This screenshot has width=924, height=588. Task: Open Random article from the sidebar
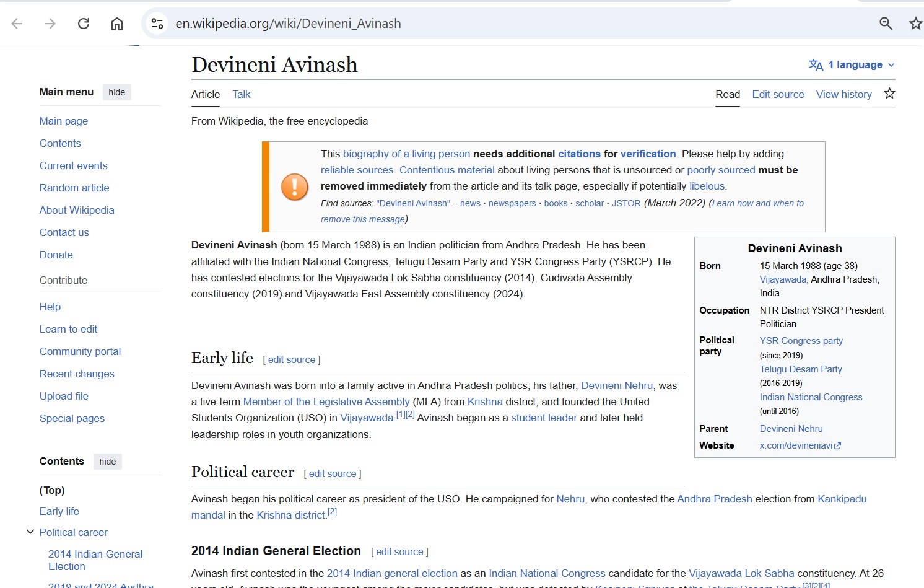point(74,188)
